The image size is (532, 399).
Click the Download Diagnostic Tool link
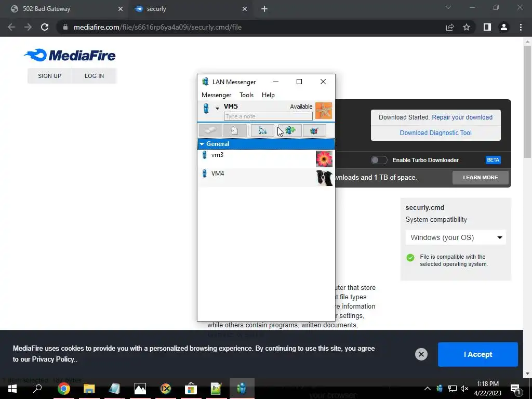point(436,133)
